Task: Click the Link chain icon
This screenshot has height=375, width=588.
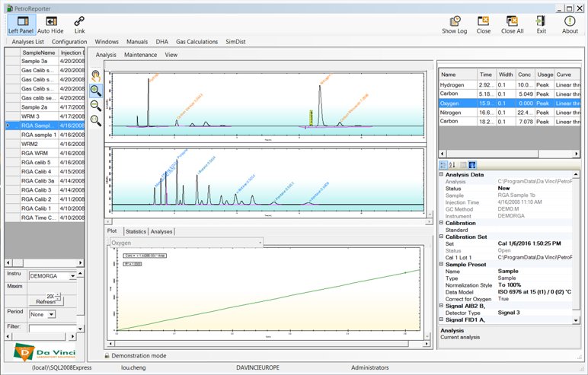Action: click(79, 25)
